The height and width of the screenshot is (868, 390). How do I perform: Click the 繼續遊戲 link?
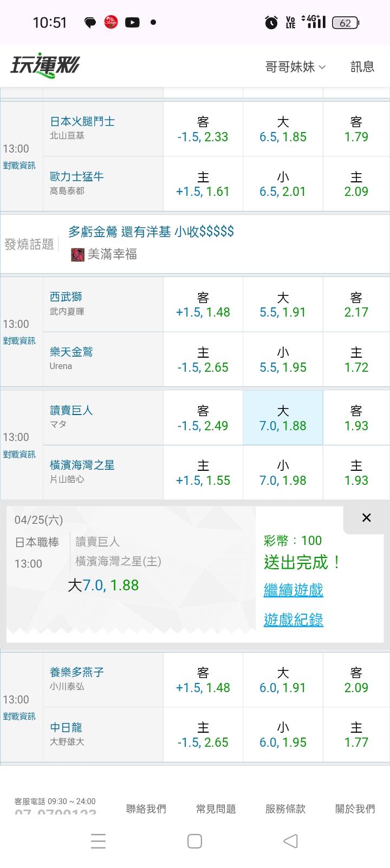tap(293, 590)
